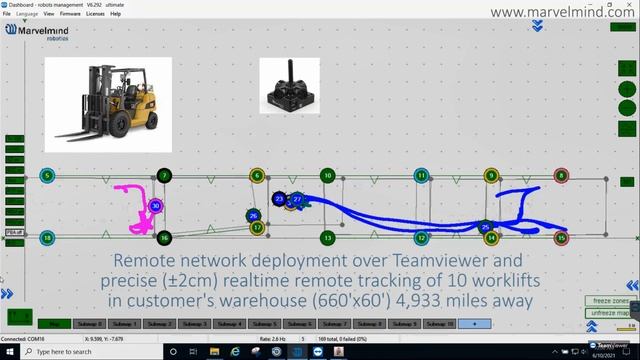Click the Windows search box
This screenshot has width=640, height=360.
click(x=91, y=351)
